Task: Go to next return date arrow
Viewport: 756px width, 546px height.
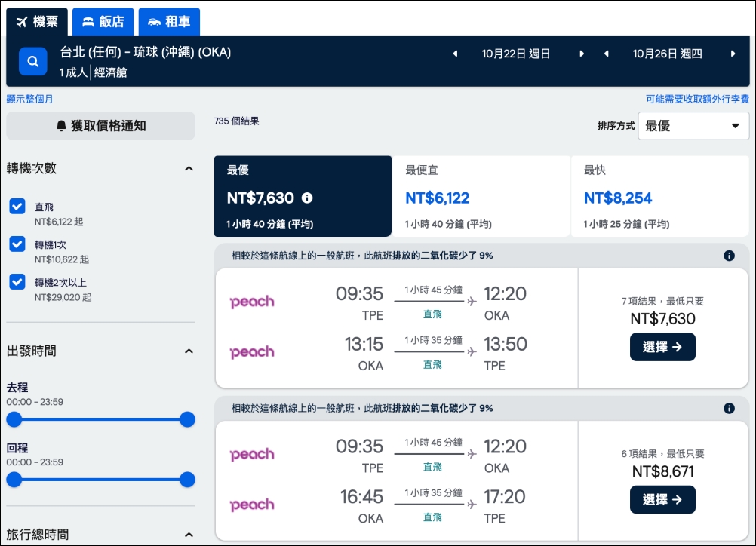Action: pos(733,54)
